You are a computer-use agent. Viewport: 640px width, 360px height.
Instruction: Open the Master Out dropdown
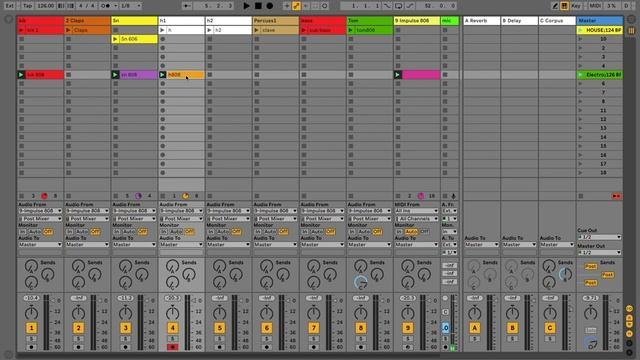coord(599,252)
